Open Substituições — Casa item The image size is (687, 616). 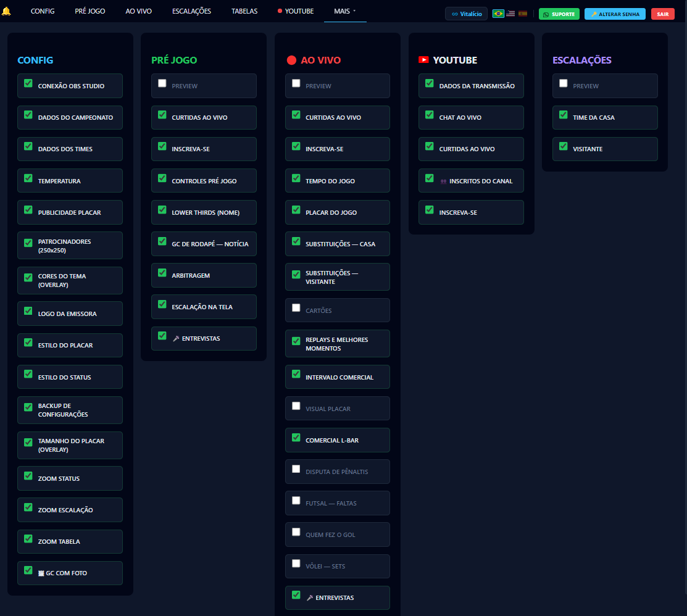[338, 244]
